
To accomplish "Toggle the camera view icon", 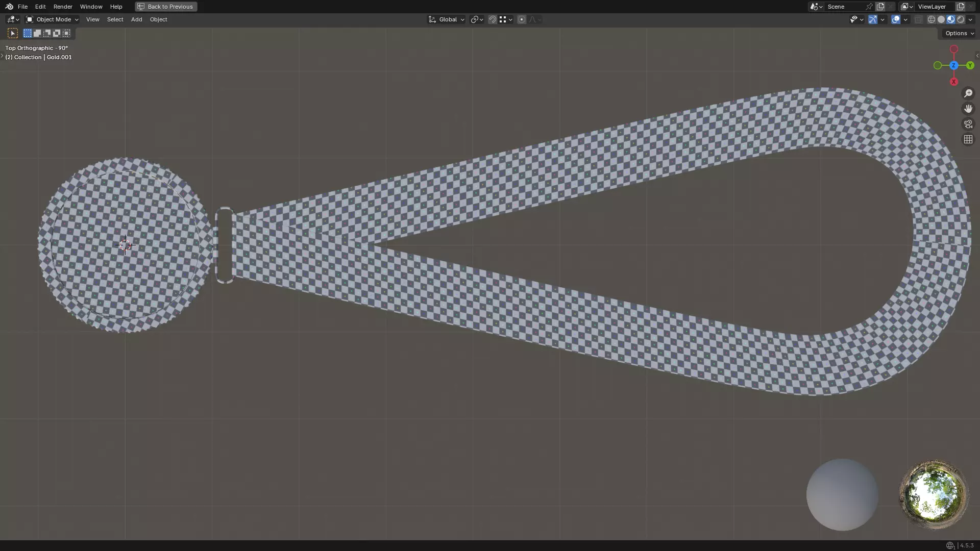I will point(968,124).
